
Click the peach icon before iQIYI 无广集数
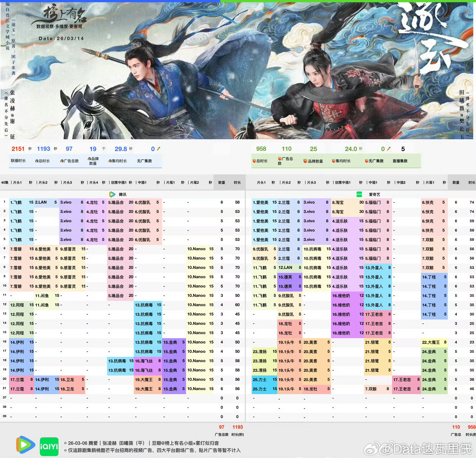366,161
